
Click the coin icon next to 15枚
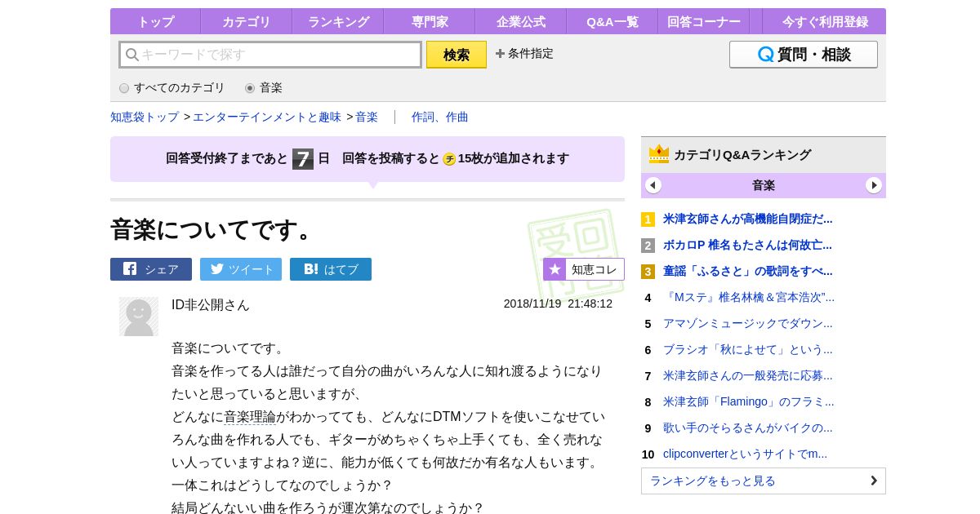(x=449, y=159)
